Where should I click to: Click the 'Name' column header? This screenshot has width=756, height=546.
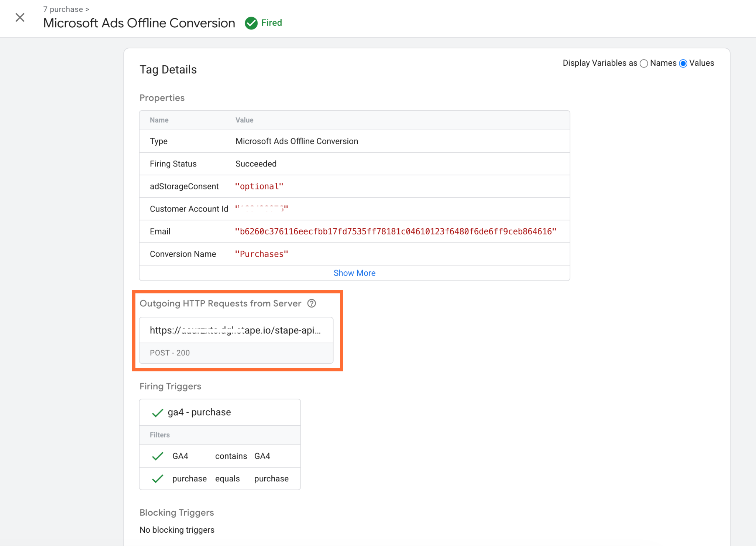pos(159,120)
